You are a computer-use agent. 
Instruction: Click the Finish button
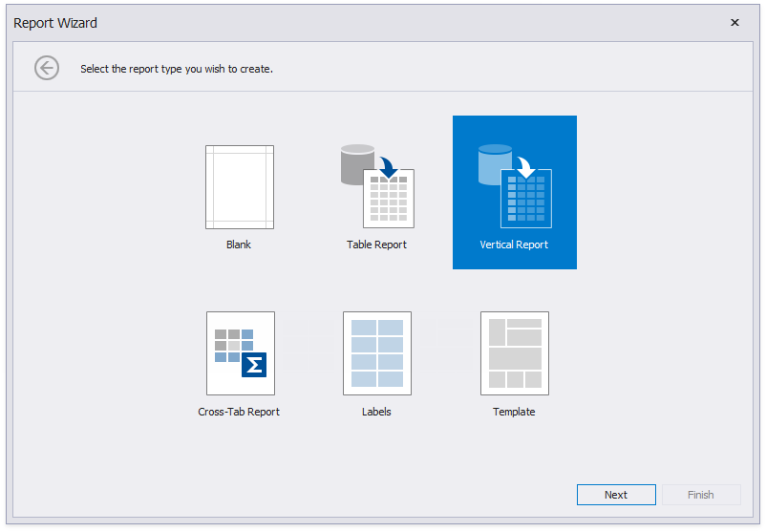point(700,495)
